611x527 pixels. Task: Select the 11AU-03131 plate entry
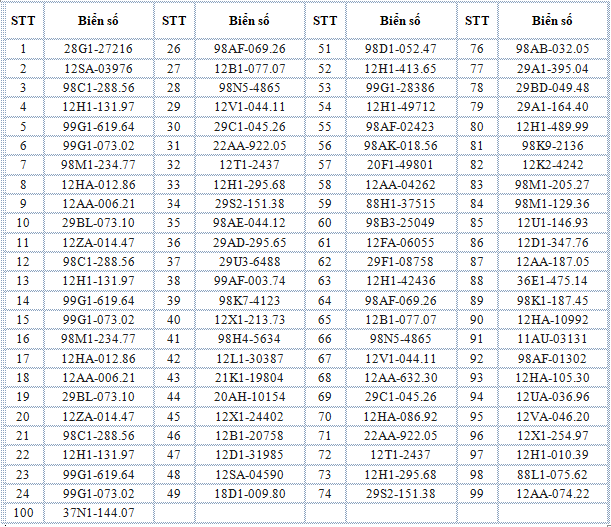click(x=552, y=339)
